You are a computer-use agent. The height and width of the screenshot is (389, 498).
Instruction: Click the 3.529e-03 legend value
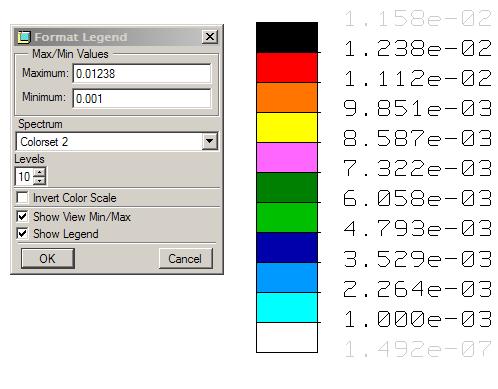pyautogui.click(x=418, y=259)
